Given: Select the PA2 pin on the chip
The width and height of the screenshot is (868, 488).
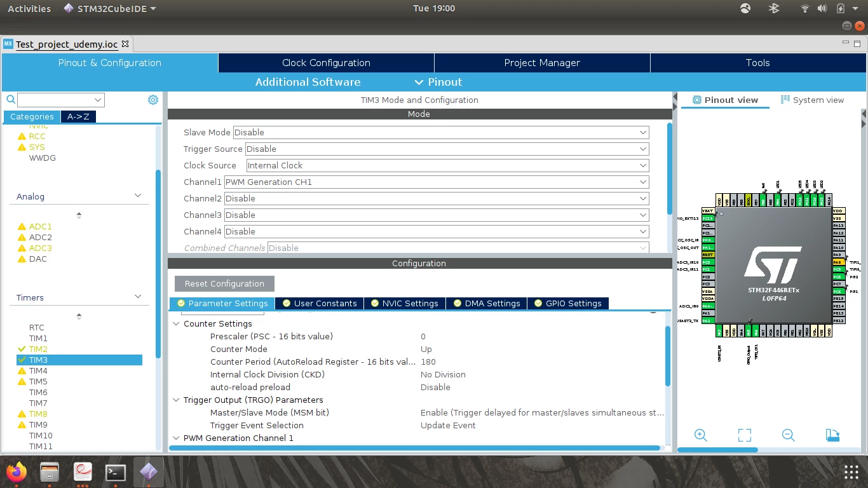Looking at the screenshot, I should (708, 321).
